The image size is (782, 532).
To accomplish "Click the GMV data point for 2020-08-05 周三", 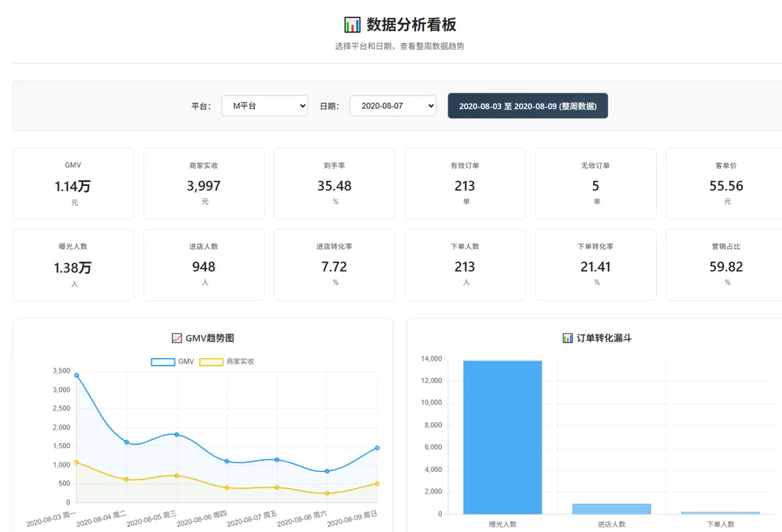I will (177, 434).
